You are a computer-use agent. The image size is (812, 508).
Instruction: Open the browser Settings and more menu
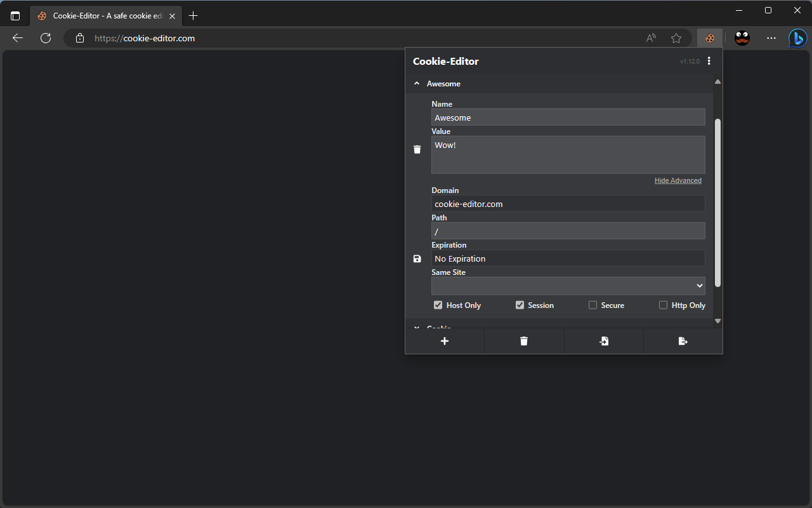(771, 38)
